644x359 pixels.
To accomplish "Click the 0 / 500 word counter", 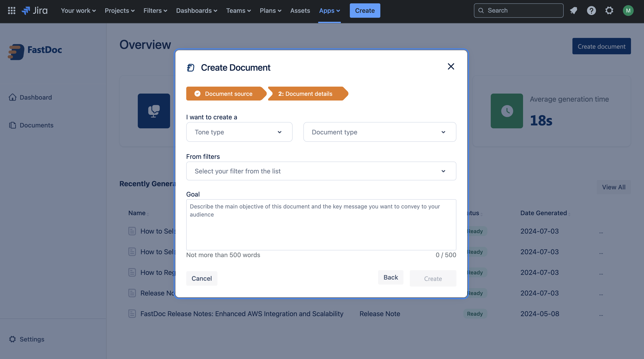I will point(446,255).
